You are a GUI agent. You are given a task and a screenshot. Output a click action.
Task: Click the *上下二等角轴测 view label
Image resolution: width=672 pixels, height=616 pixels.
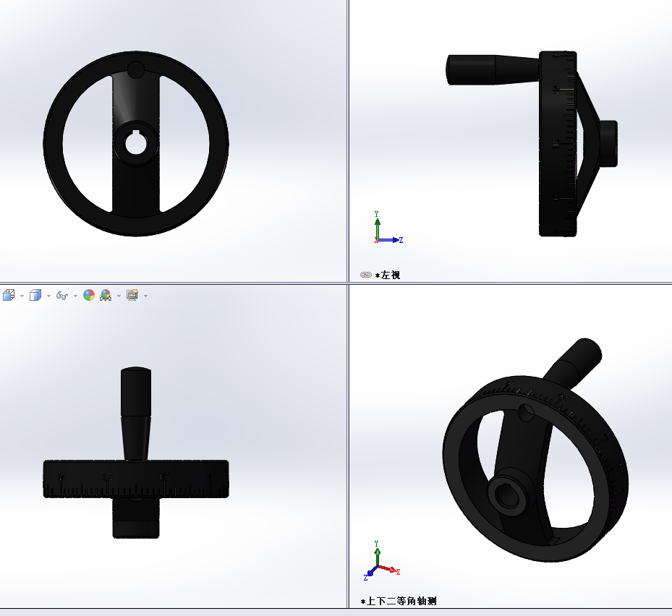click(399, 601)
